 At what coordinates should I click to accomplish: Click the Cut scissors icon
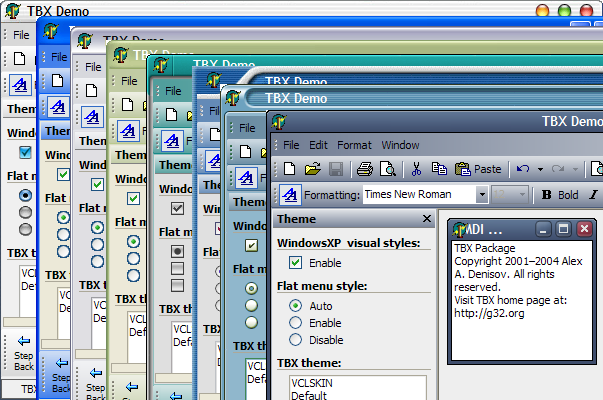415,169
